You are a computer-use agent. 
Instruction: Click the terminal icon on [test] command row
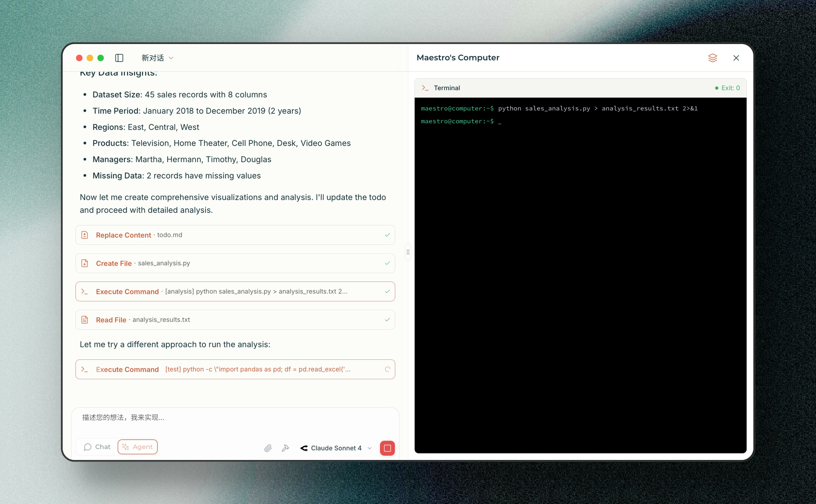pyautogui.click(x=85, y=369)
